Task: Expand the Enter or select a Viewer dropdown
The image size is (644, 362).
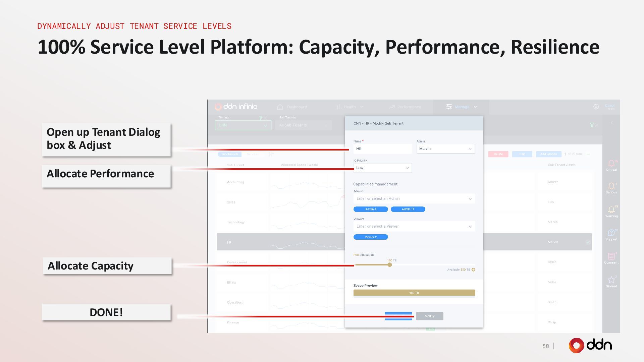Action: (414, 227)
